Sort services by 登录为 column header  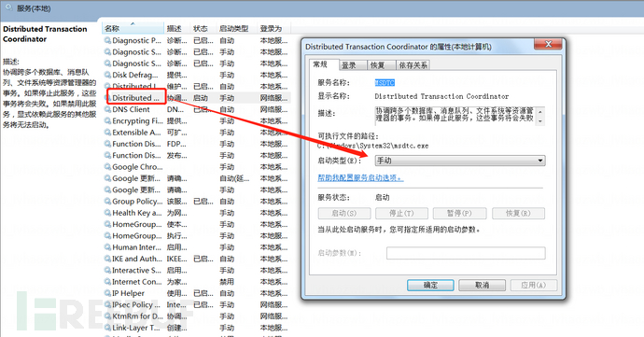(274, 28)
